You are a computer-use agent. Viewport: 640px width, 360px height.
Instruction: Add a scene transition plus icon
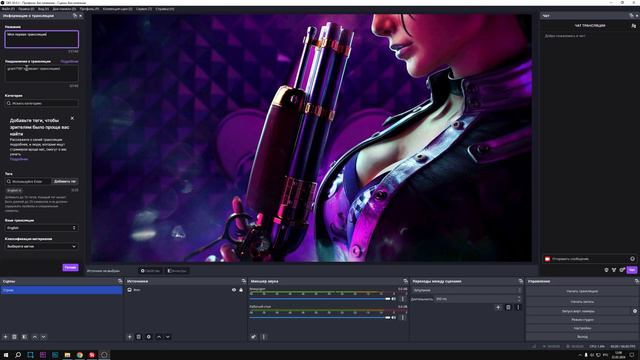pyautogui.click(x=498, y=307)
